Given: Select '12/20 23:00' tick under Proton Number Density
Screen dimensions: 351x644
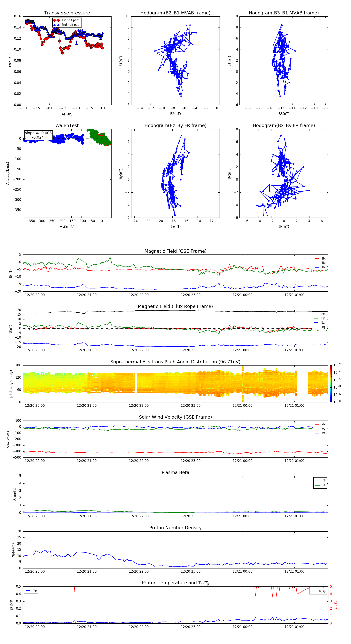Looking at the screenshot, I should pyautogui.click(x=191, y=571).
